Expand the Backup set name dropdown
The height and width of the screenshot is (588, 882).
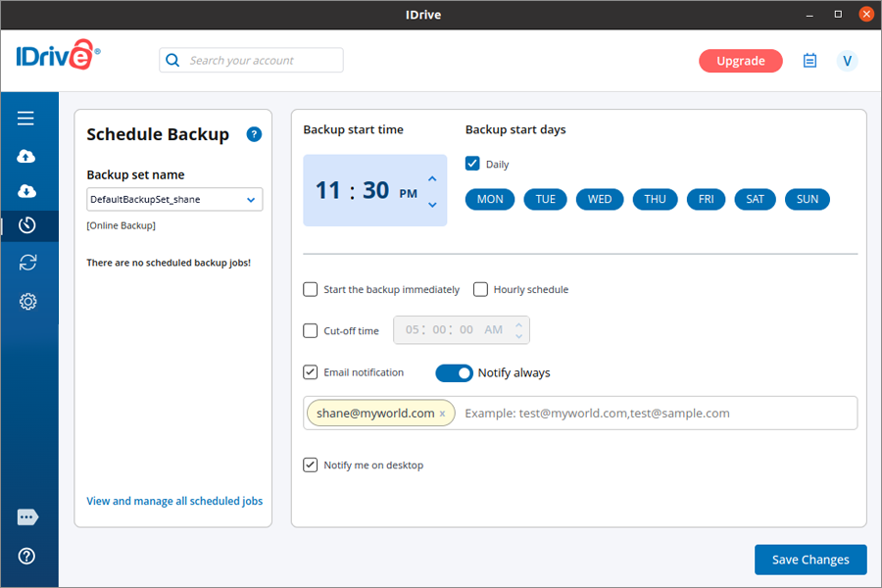point(251,200)
